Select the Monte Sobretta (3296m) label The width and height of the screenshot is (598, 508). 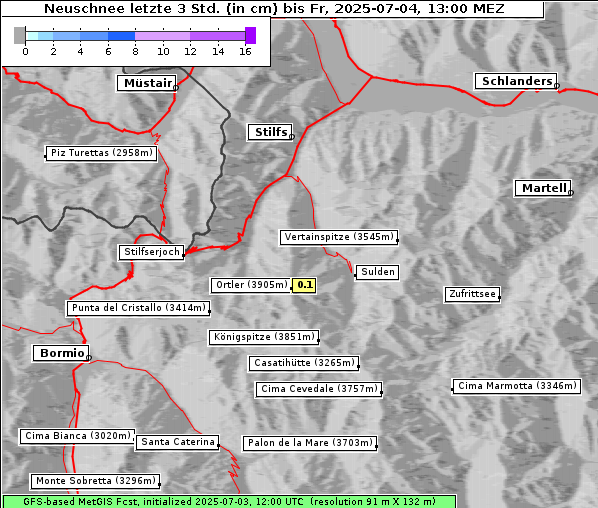(95, 481)
